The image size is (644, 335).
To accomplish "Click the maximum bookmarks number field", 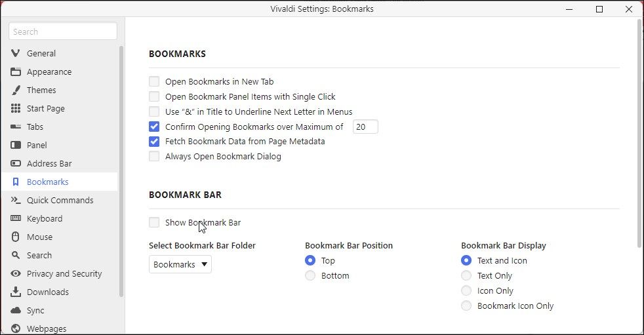I will [365, 127].
